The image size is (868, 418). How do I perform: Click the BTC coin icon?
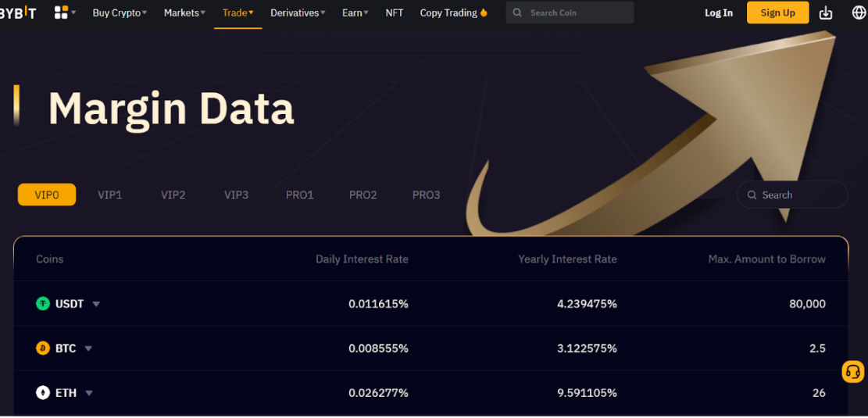(x=43, y=348)
